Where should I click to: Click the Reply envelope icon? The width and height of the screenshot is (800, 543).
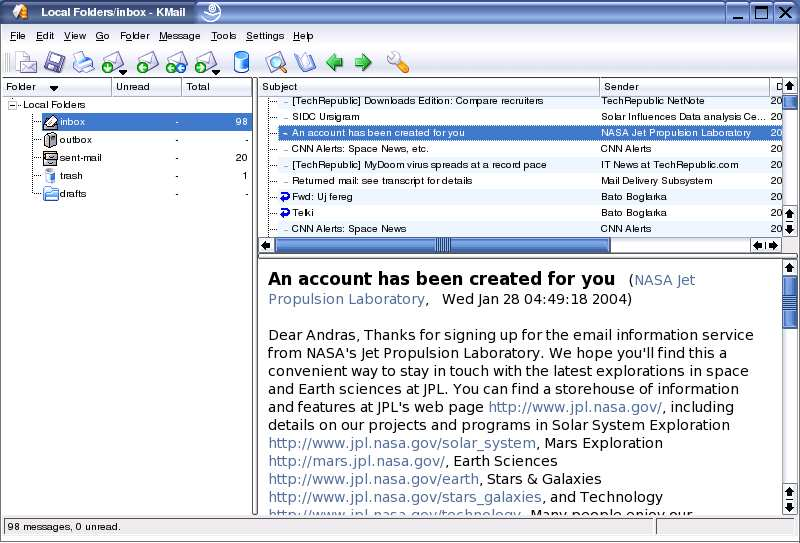(x=148, y=62)
